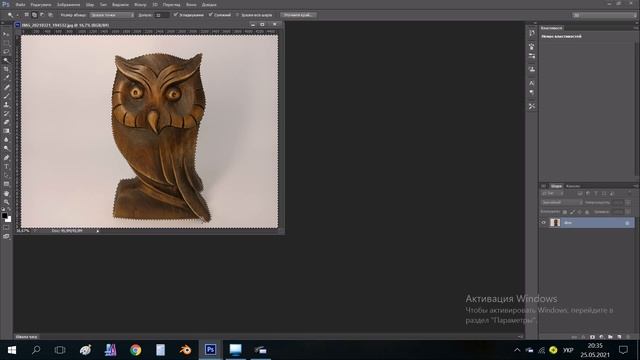Swap foreground and background colors
The image size is (640, 360).
[x=10, y=210]
